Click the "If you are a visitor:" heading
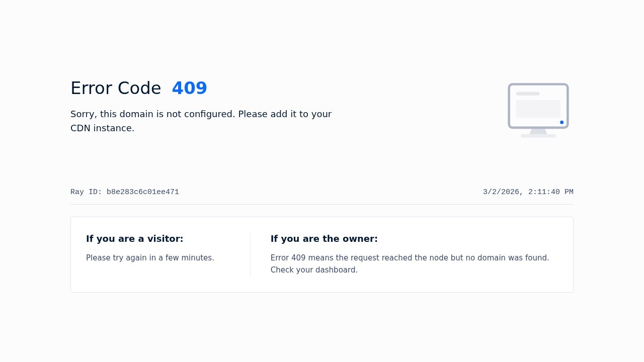 (134, 239)
